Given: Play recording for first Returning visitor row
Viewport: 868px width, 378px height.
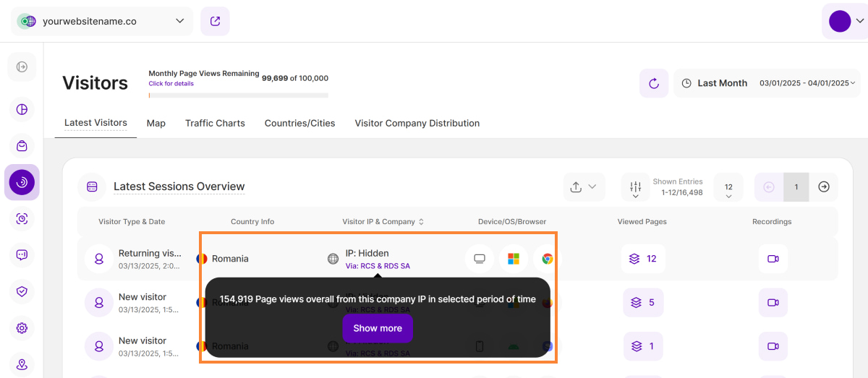Looking at the screenshot, I should point(773,259).
